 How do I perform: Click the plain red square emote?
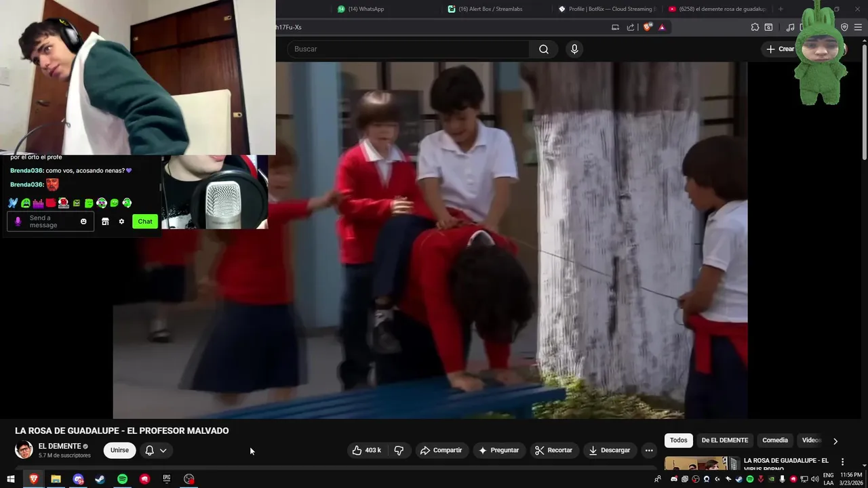(x=50, y=203)
